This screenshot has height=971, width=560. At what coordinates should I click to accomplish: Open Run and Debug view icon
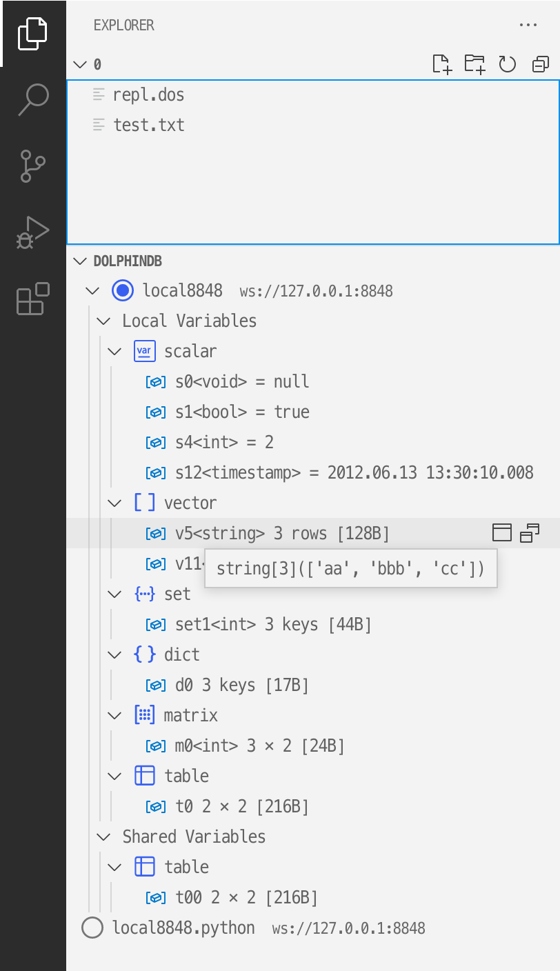(33, 234)
